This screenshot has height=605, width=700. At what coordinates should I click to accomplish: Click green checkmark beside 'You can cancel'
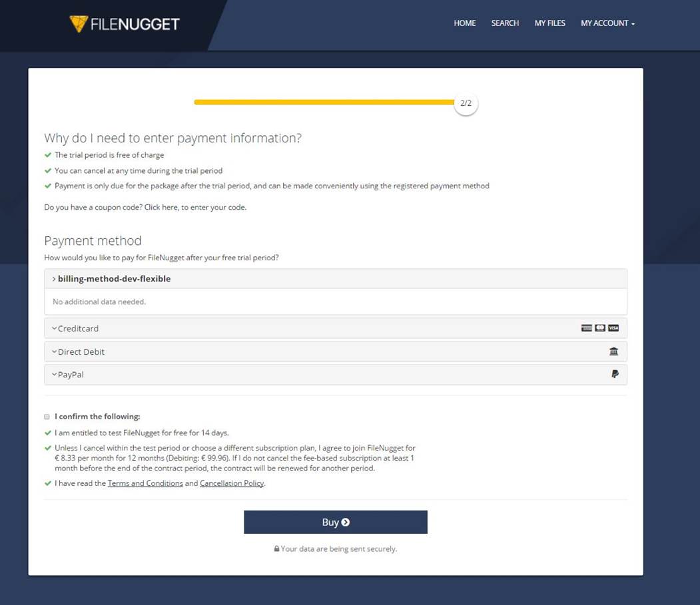click(x=48, y=170)
